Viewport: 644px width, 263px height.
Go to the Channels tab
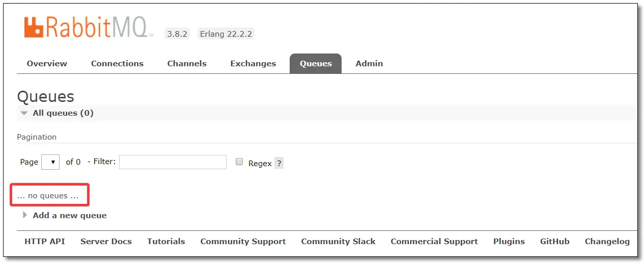click(x=187, y=64)
